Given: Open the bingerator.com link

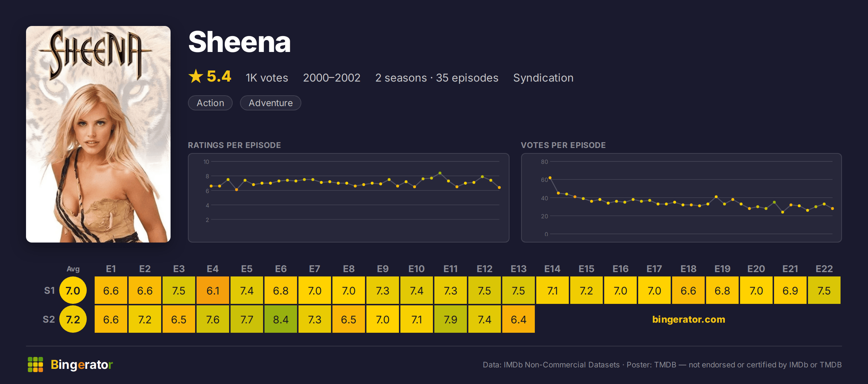Looking at the screenshot, I should [688, 319].
